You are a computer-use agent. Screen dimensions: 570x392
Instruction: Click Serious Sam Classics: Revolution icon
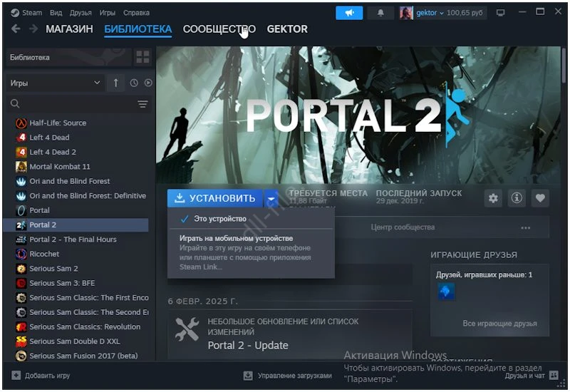pyautogui.click(x=21, y=326)
